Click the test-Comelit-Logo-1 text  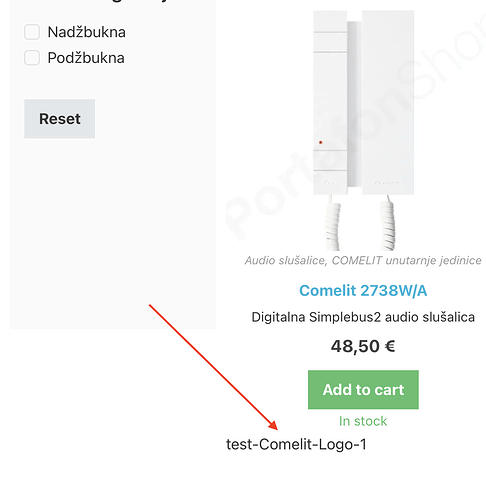click(296, 444)
